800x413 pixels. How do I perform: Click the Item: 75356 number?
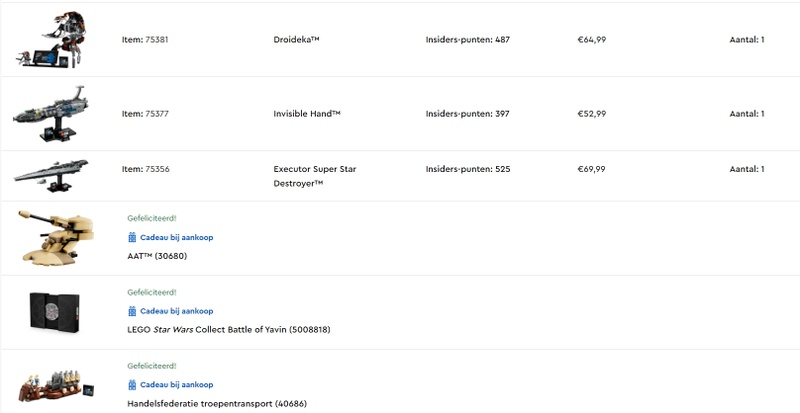[145, 169]
